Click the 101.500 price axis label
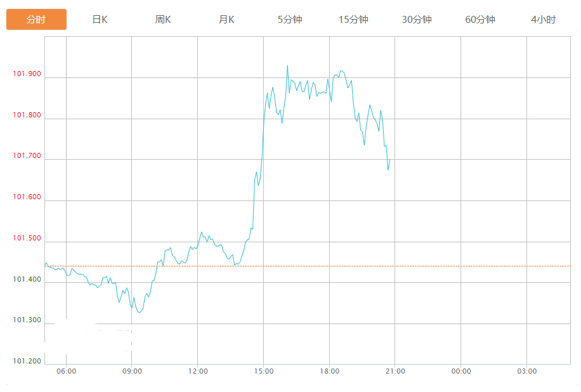581x392 pixels. (27, 238)
